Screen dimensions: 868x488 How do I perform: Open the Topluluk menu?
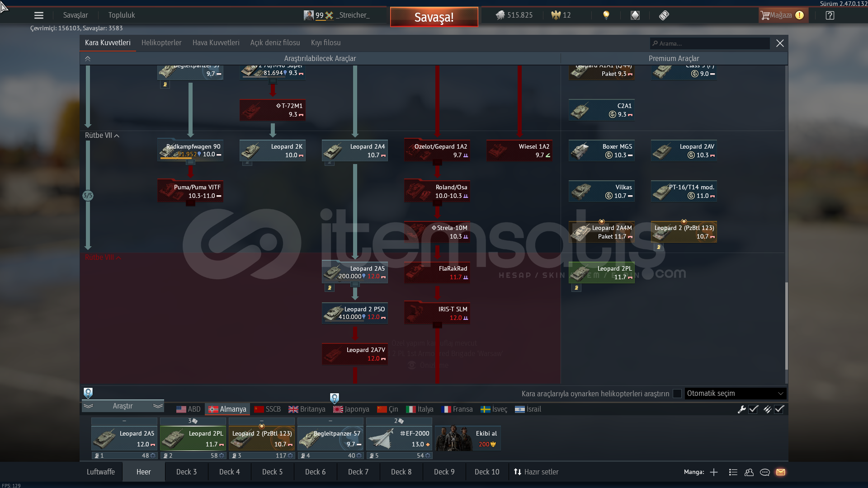pyautogui.click(x=122, y=15)
